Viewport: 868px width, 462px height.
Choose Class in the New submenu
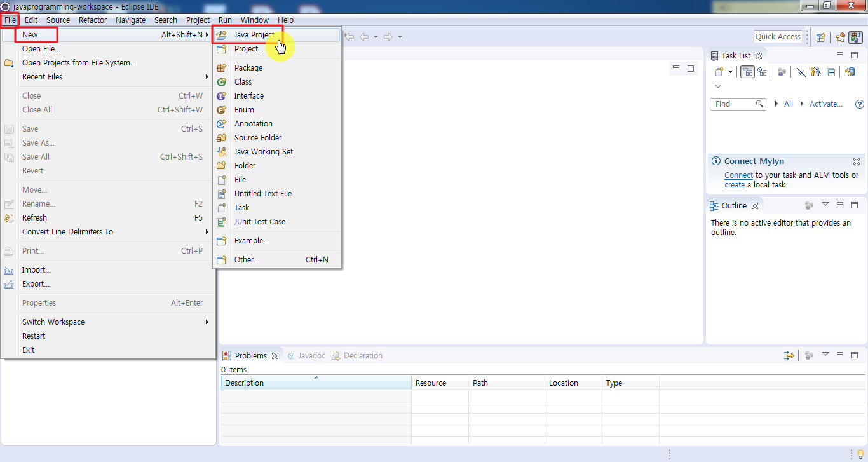point(277,82)
